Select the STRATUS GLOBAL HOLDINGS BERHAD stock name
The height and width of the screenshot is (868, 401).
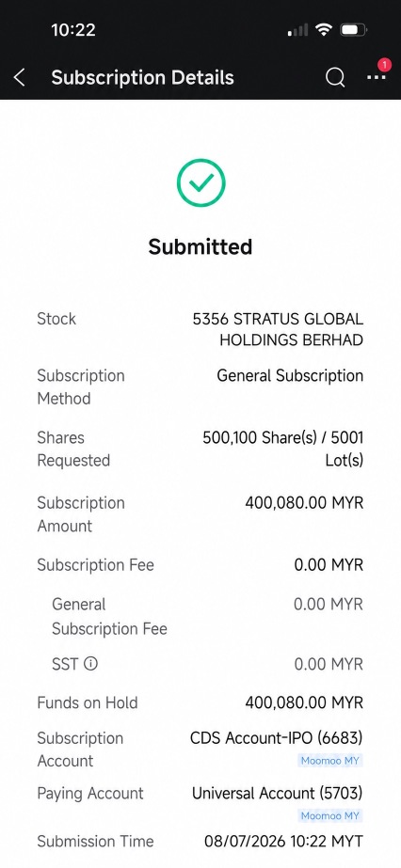pyautogui.click(x=278, y=329)
